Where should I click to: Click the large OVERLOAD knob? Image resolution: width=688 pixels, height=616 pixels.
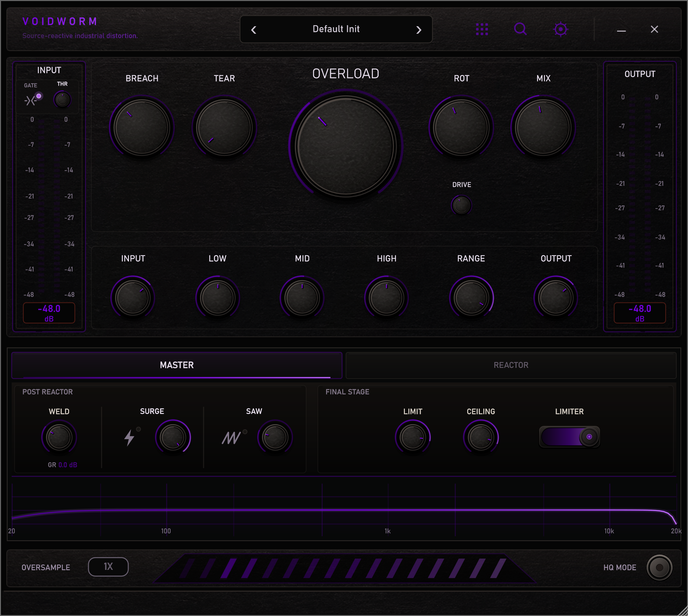pyautogui.click(x=346, y=146)
